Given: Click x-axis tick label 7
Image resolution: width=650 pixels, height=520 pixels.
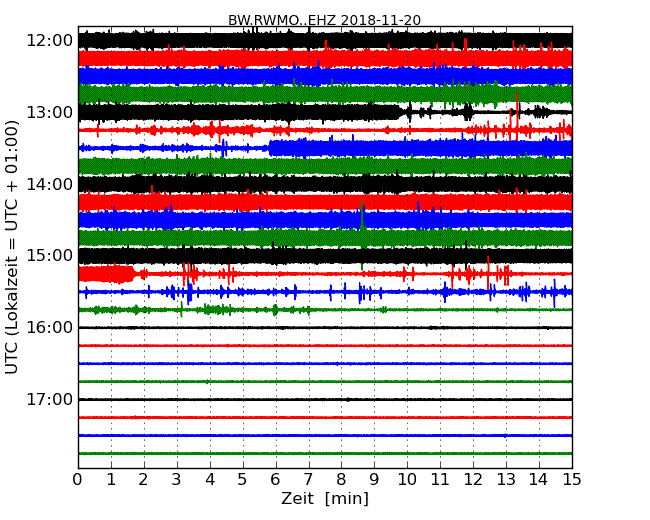Looking at the screenshot, I should [308, 480].
